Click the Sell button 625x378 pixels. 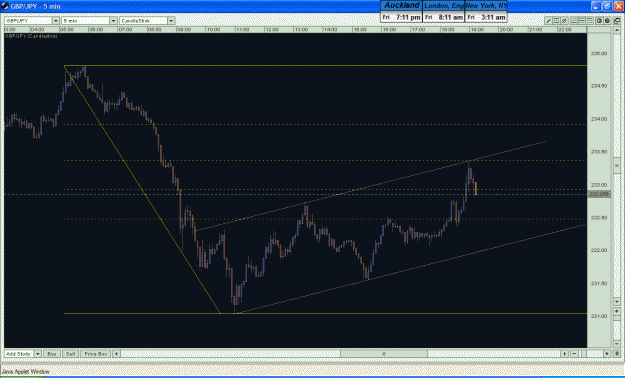(70, 354)
